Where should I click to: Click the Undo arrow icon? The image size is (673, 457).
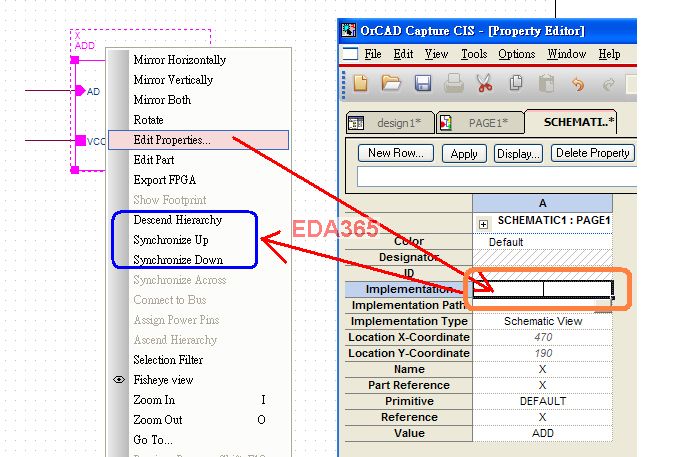click(578, 84)
